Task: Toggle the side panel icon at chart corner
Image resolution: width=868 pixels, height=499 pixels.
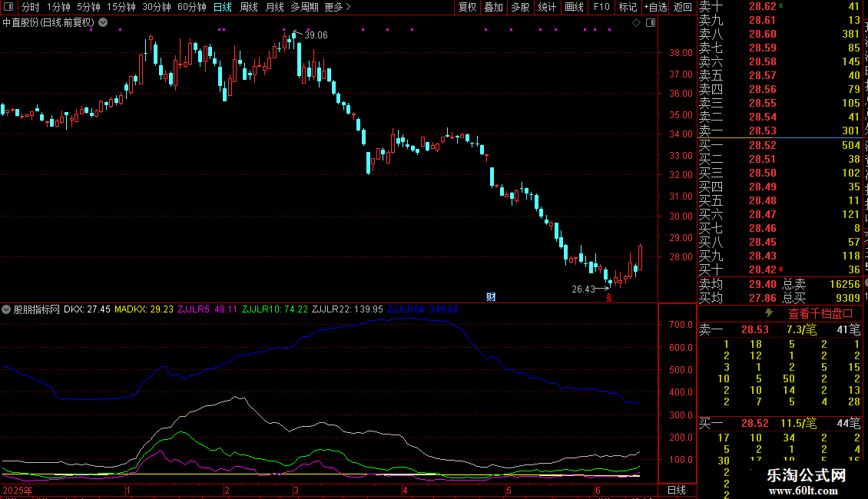Action: (x=651, y=23)
